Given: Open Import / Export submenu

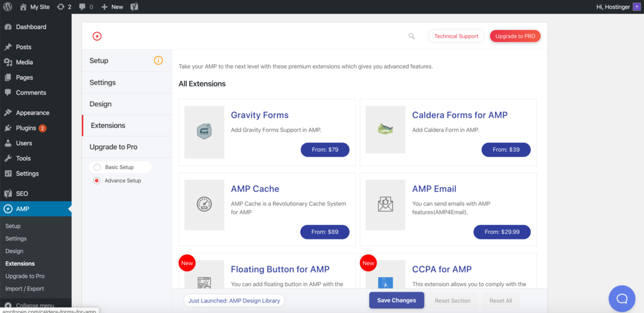Looking at the screenshot, I should (x=25, y=288).
